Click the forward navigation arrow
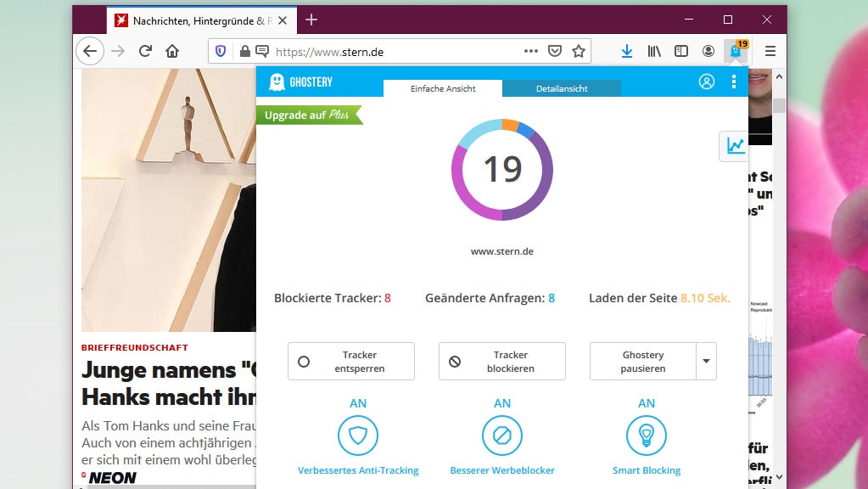 [x=118, y=52]
